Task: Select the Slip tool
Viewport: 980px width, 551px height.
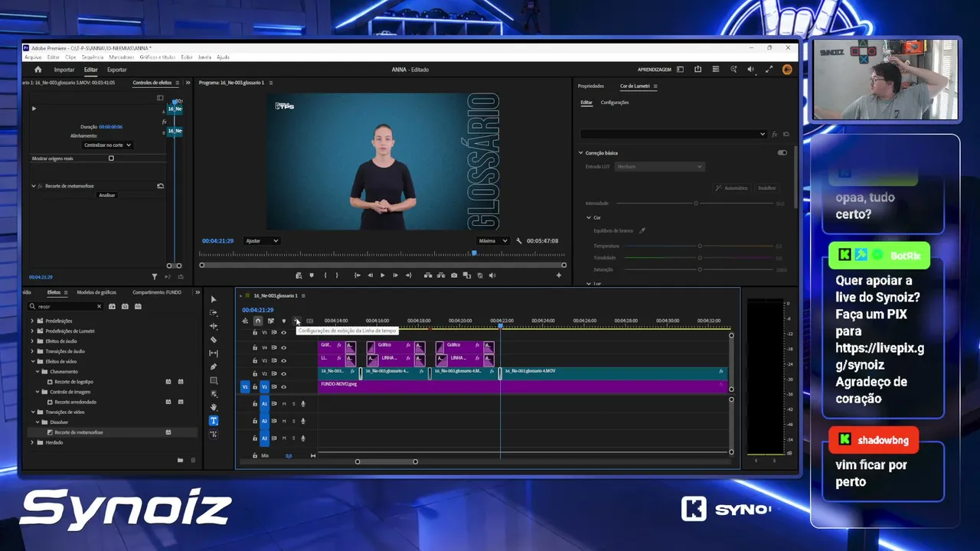Action: pyautogui.click(x=214, y=354)
